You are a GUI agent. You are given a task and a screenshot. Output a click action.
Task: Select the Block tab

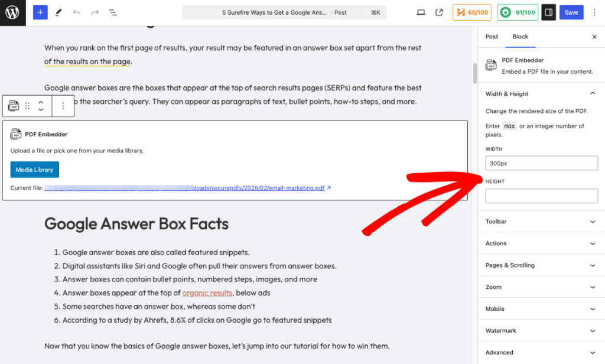coord(520,37)
